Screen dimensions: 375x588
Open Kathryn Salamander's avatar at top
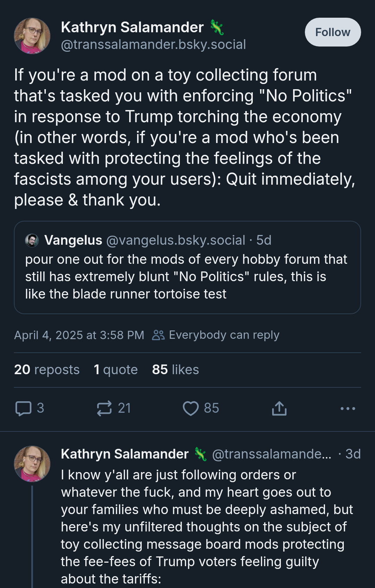pyautogui.click(x=32, y=36)
